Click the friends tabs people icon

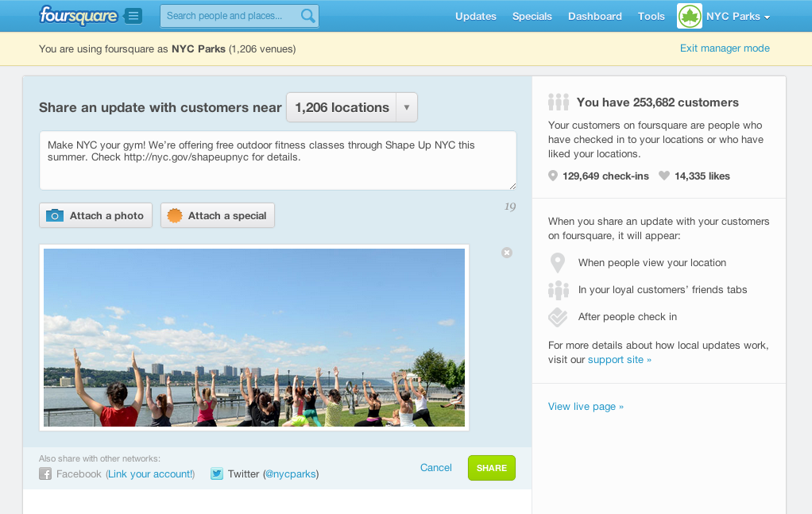559,290
